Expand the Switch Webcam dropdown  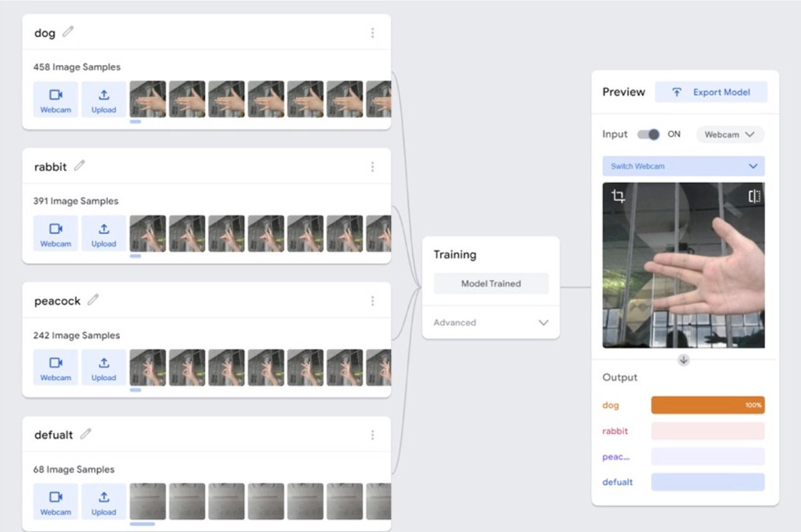pyautogui.click(x=683, y=165)
